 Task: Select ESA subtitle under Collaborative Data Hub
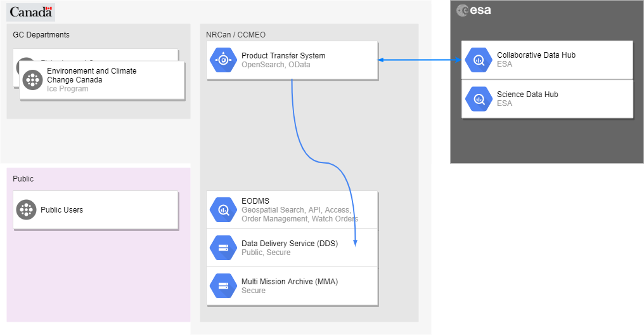coord(505,64)
